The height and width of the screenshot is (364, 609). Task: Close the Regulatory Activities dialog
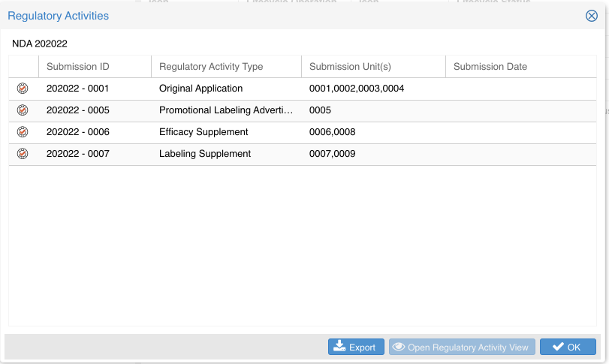[x=591, y=16]
